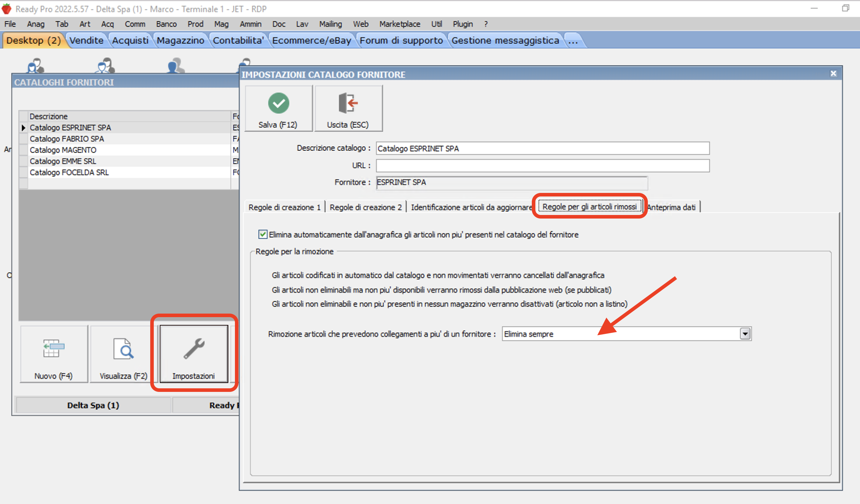Click the Descrizione column header
This screenshot has height=504, width=860.
[130, 116]
